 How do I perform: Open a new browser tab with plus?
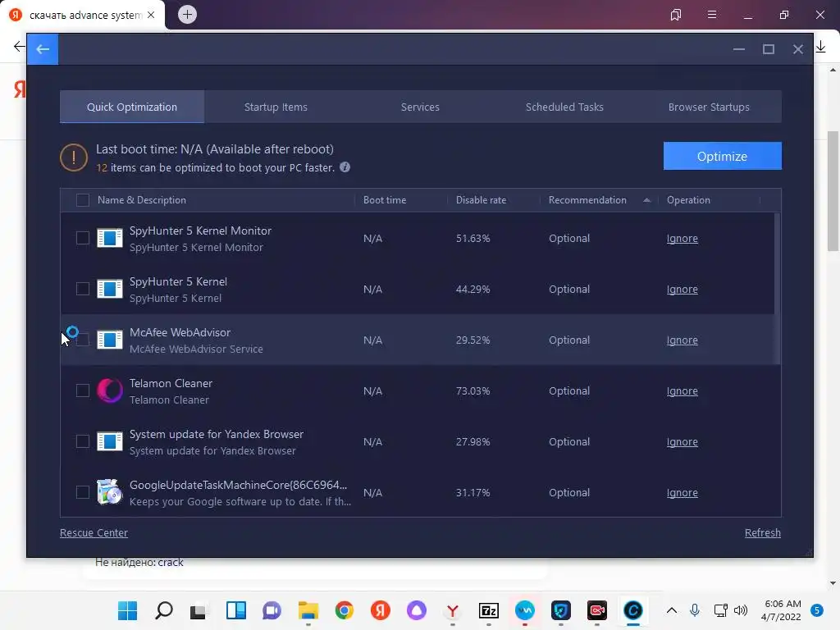[187, 15]
